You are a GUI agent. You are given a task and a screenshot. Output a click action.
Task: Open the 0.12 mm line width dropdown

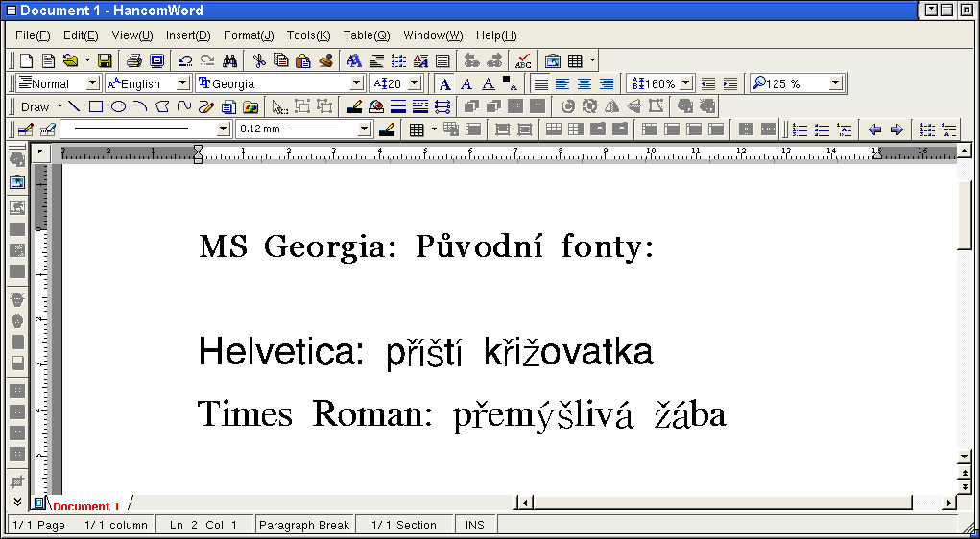(x=365, y=129)
